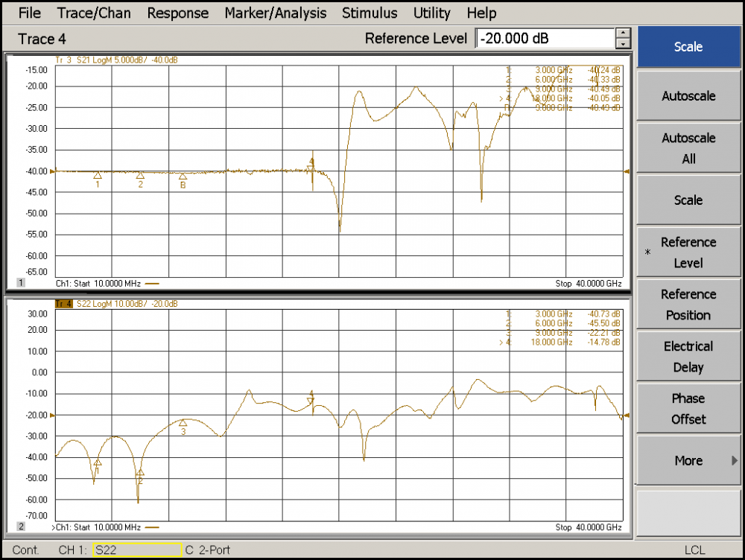The width and height of the screenshot is (745, 560).
Task: Open the Response menu
Action: tap(178, 13)
